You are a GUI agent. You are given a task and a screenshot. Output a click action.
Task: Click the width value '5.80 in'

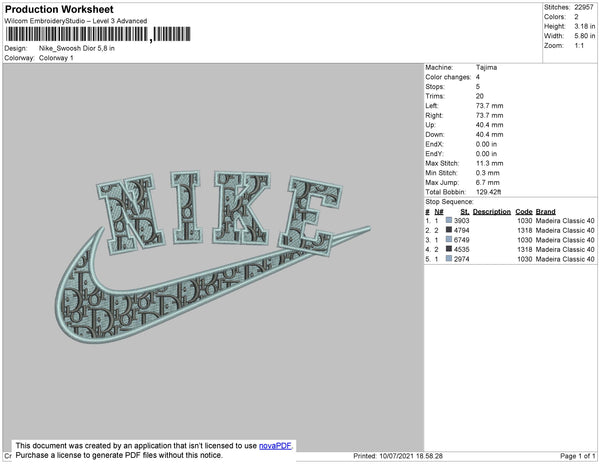tap(585, 36)
